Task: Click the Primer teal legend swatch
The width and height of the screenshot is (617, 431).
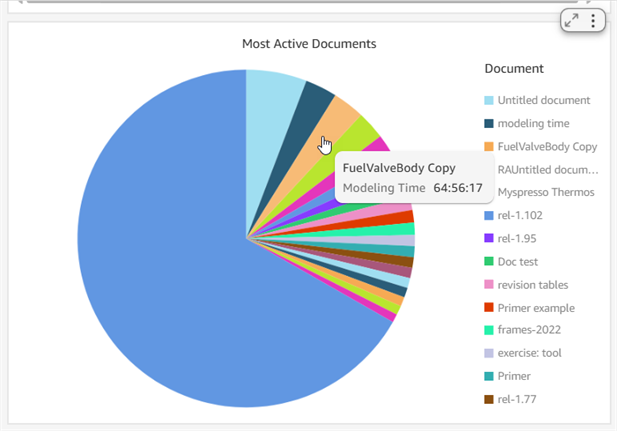Action: click(489, 376)
